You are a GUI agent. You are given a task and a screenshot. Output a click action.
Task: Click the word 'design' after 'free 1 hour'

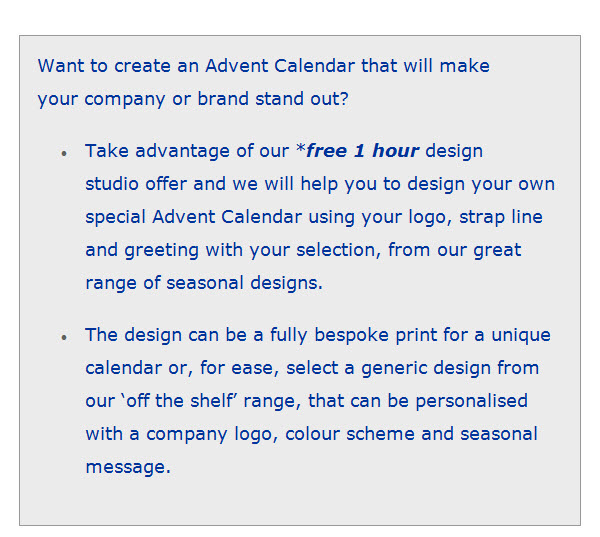pyautogui.click(x=454, y=151)
